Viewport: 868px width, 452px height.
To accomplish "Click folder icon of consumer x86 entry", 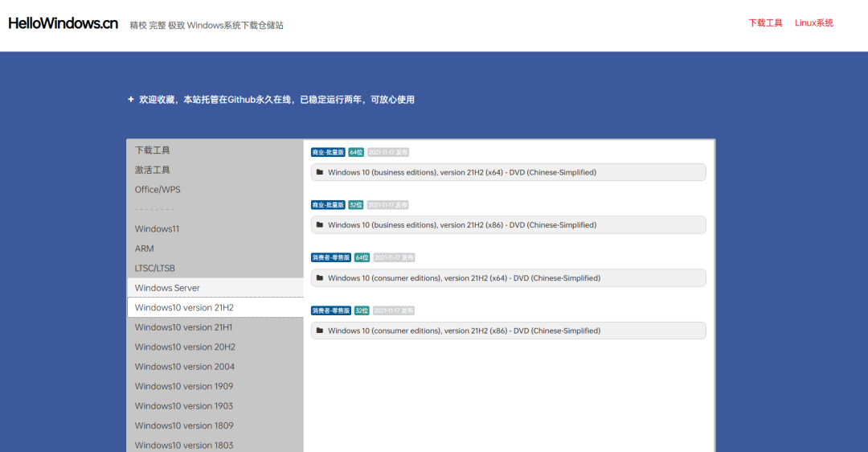I will [319, 331].
